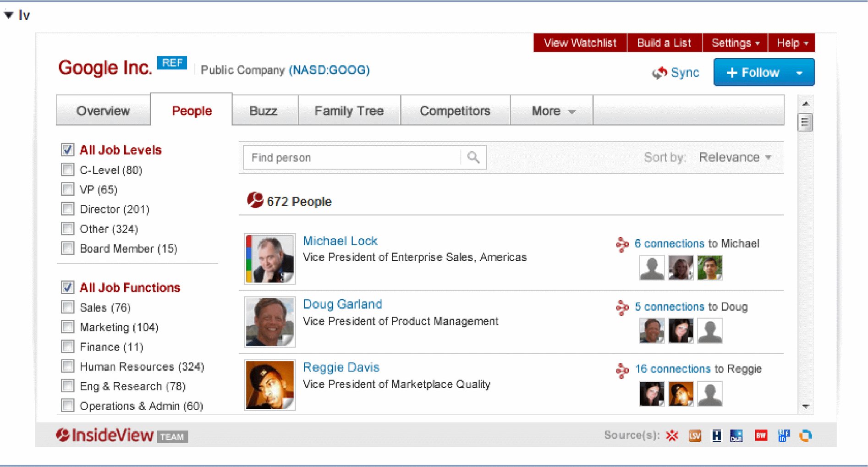Check the Director (201) filter
868x467 pixels.
tap(67, 209)
